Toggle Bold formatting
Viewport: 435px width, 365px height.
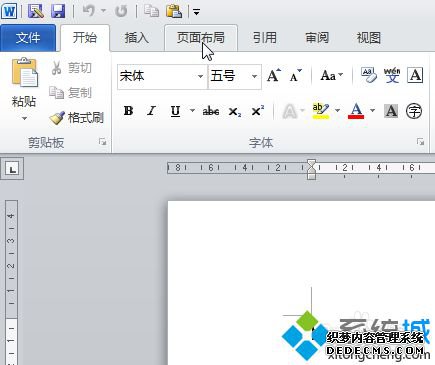click(128, 111)
